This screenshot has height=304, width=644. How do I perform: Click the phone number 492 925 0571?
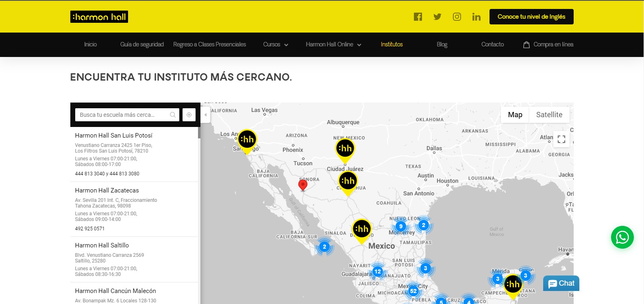(x=90, y=229)
